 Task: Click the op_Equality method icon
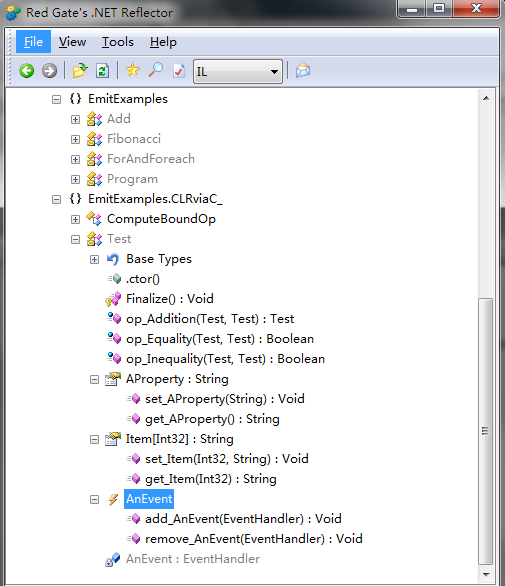click(114, 338)
